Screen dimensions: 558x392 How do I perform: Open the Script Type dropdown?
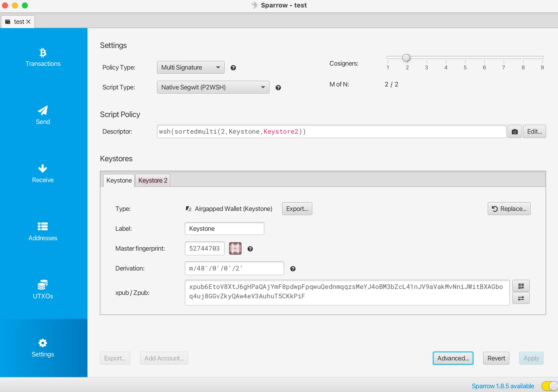tap(213, 87)
